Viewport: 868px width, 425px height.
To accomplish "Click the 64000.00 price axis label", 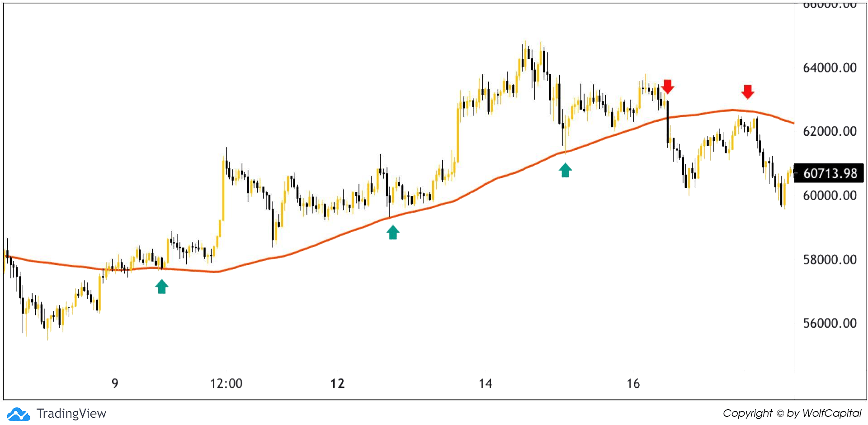I will [830, 68].
